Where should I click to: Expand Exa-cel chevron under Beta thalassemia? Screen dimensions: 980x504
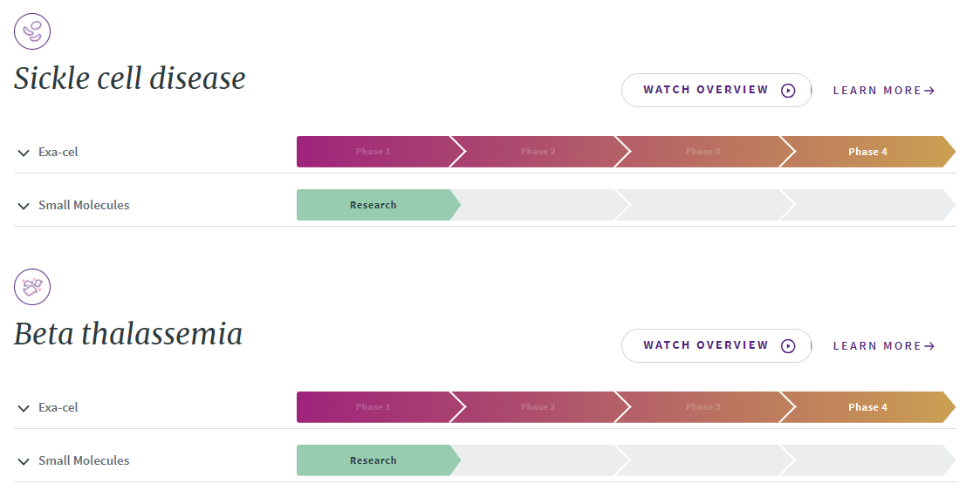24,408
